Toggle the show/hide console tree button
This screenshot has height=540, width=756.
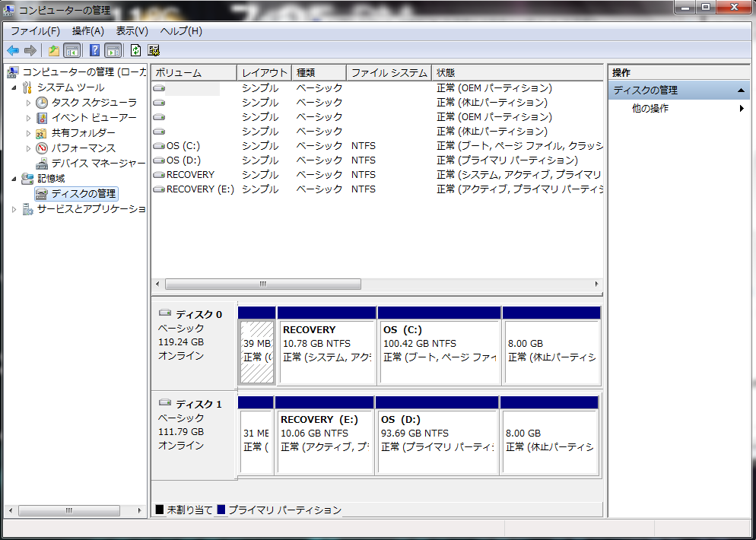[x=72, y=50]
